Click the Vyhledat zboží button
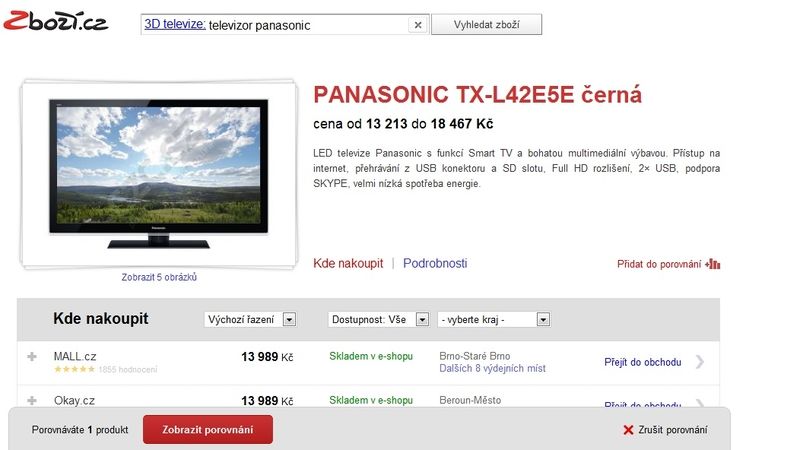 pyautogui.click(x=487, y=24)
